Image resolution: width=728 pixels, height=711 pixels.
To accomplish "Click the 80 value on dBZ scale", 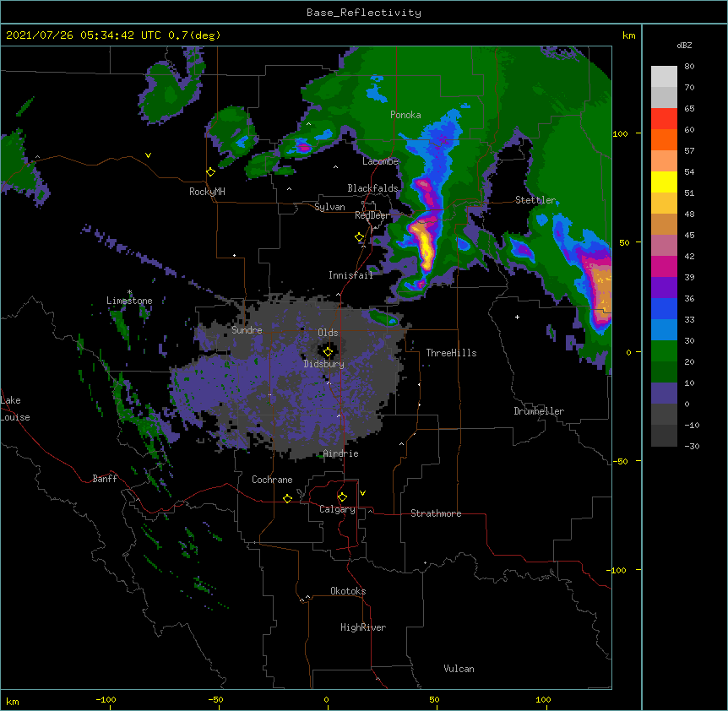I will [689, 67].
